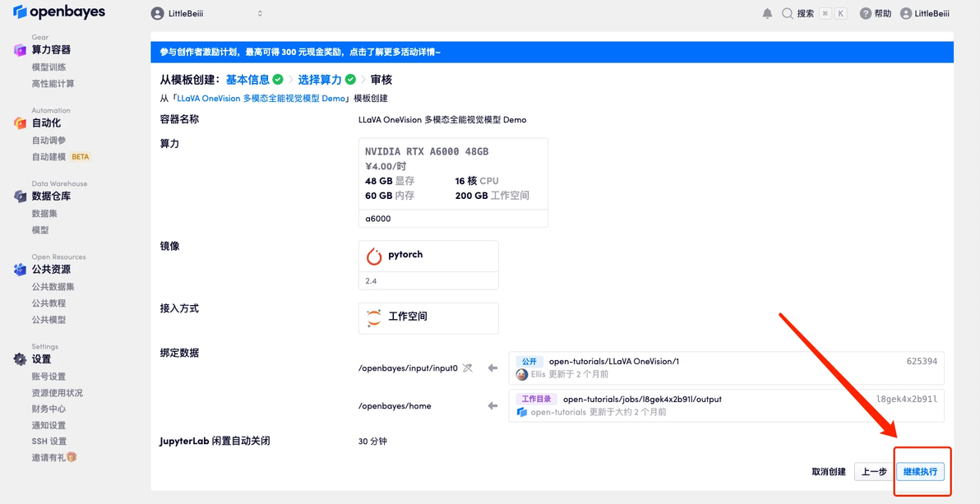Image resolution: width=980 pixels, height=504 pixels.
Task: Open 高性能计算 in sidebar
Action: click(53, 83)
